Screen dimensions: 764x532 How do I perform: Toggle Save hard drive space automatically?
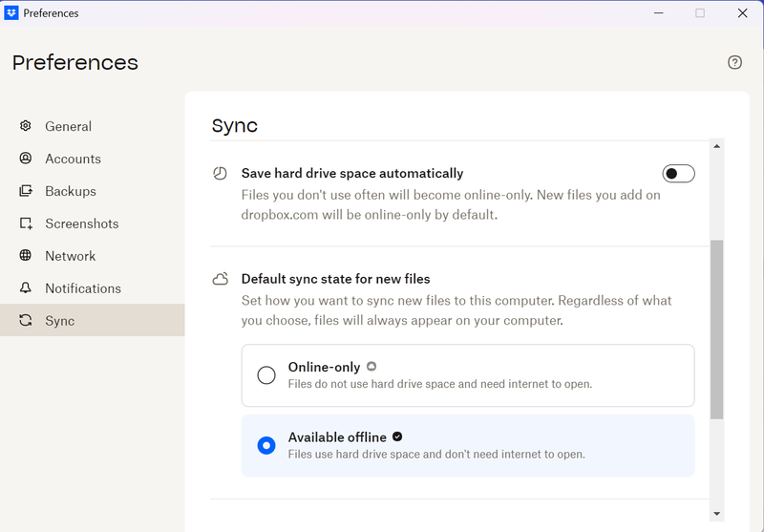[678, 174]
